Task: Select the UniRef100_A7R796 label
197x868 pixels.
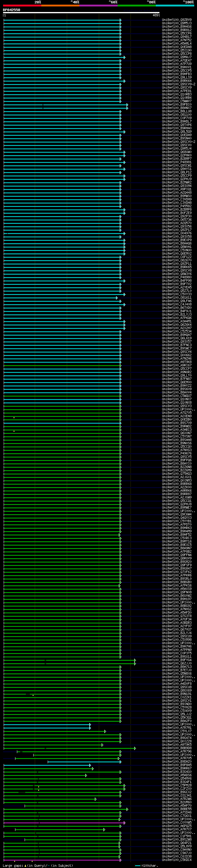Action: (x=177, y=751)
